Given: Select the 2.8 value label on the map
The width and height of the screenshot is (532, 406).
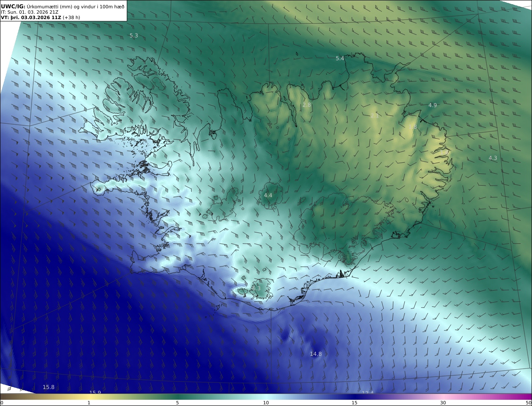Looking at the screenshot, I should point(307,105).
